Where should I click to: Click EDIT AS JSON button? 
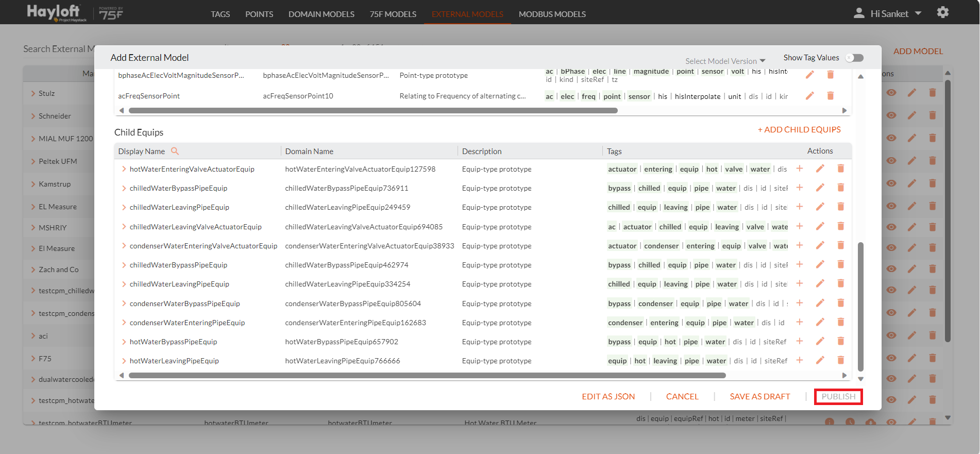(609, 396)
